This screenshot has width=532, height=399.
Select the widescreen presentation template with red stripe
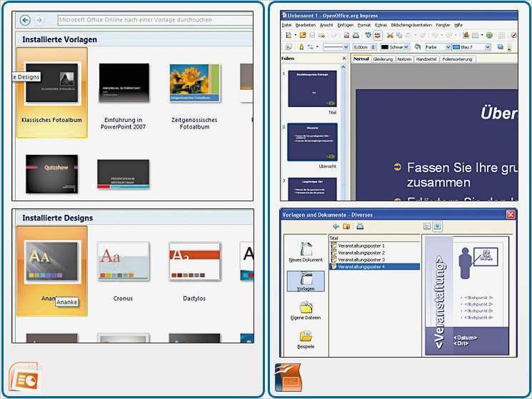tap(123, 174)
